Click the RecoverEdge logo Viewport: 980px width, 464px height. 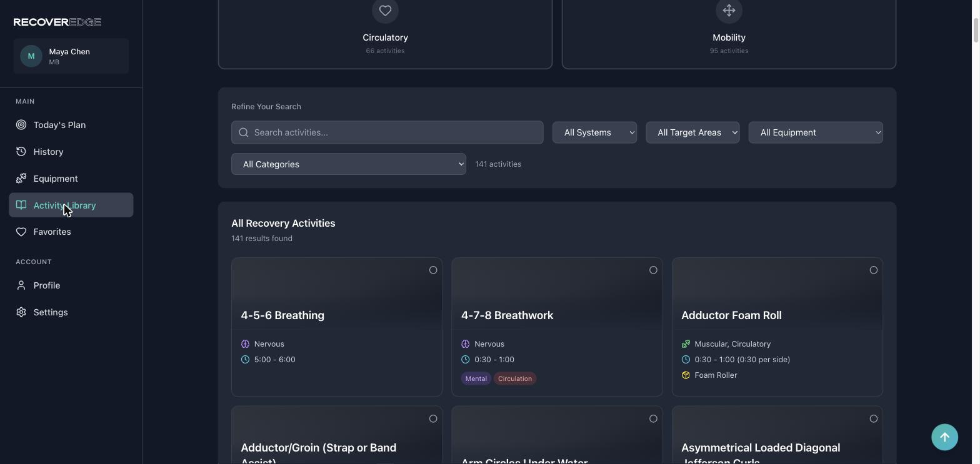click(57, 22)
